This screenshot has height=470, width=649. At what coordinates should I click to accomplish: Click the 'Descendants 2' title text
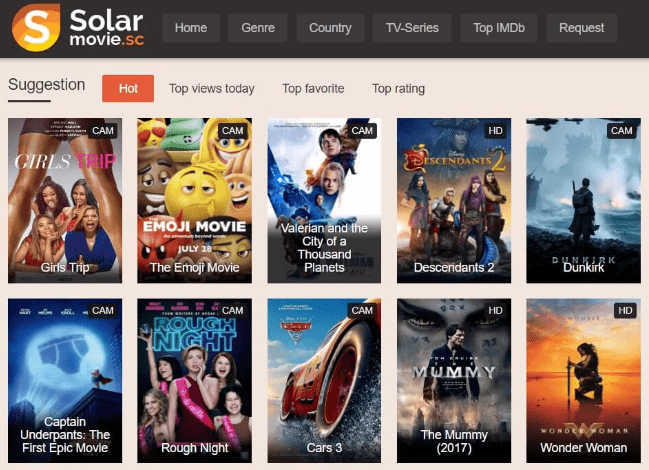(454, 268)
